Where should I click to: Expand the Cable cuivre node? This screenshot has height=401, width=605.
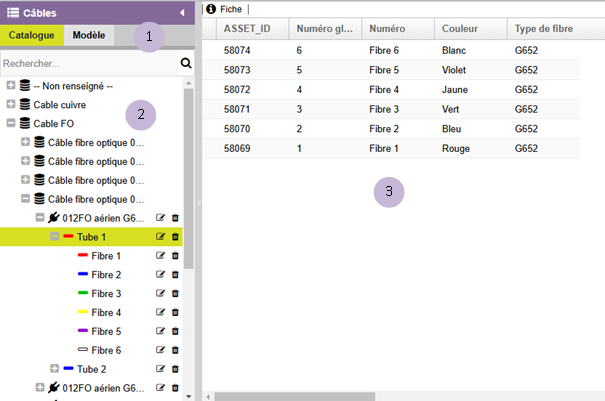click(x=11, y=105)
